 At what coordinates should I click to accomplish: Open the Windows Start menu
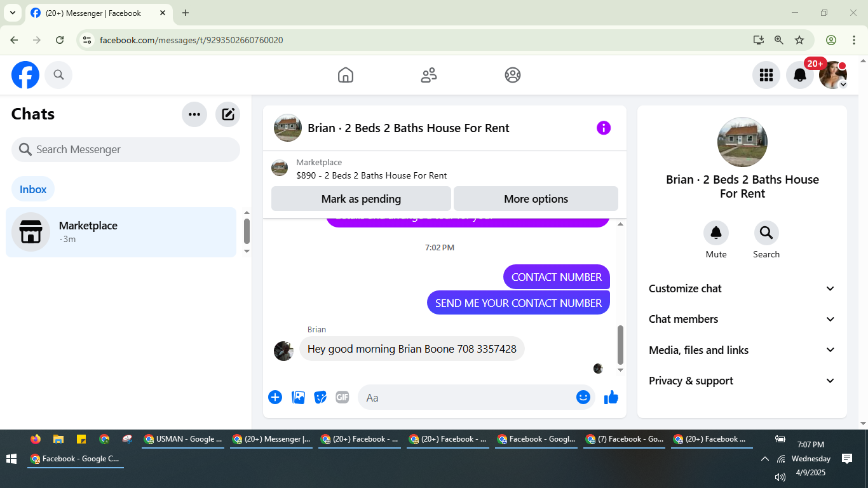[11, 459]
